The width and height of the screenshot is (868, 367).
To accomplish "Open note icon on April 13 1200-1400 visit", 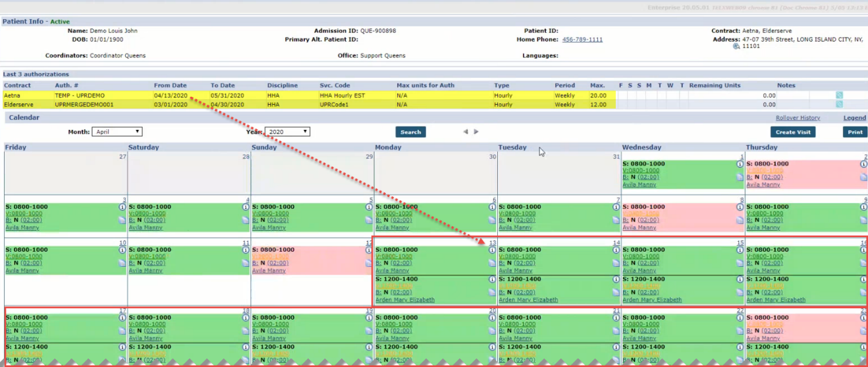I will pyautogui.click(x=493, y=292).
